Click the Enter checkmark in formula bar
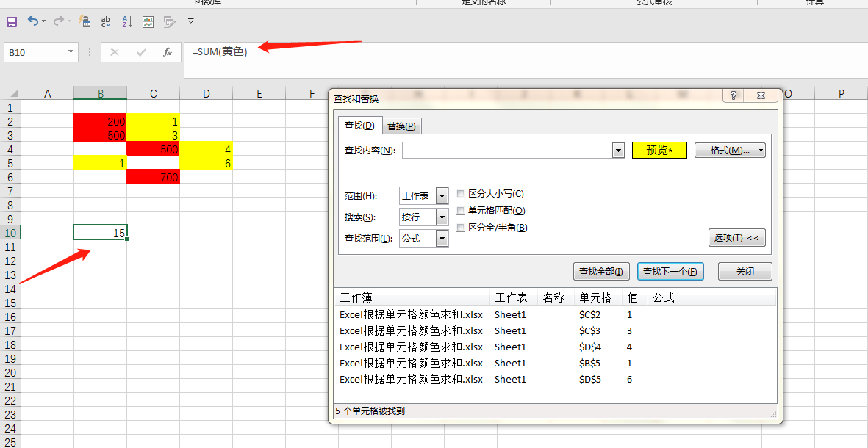868x448 pixels. (x=141, y=52)
